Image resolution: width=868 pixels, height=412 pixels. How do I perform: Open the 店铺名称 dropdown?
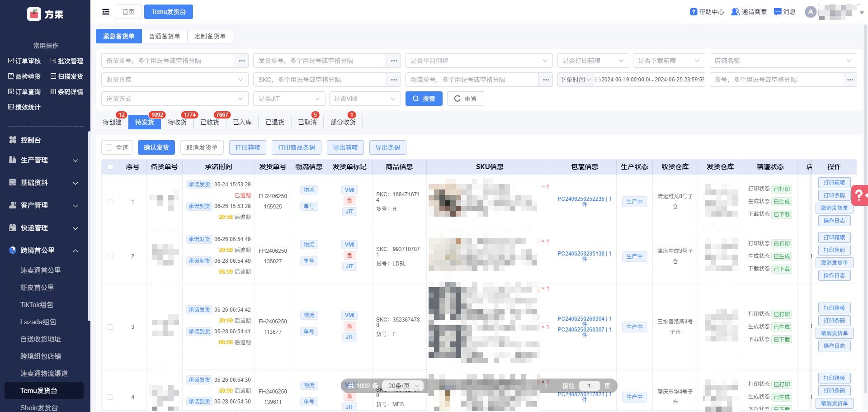click(x=783, y=61)
